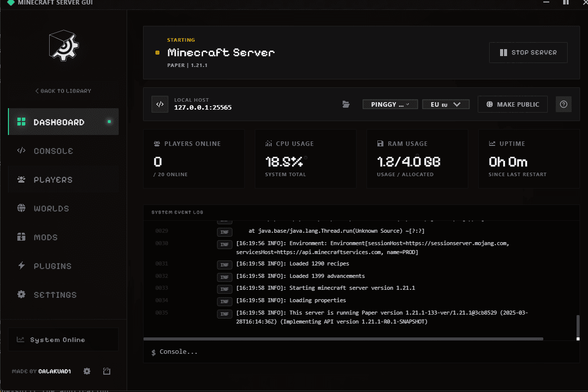Image resolution: width=588 pixels, height=392 pixels.
Task: Click the local host address 127.0.0.1:25565
Action: pyautogui.click(x=203, y=108)
